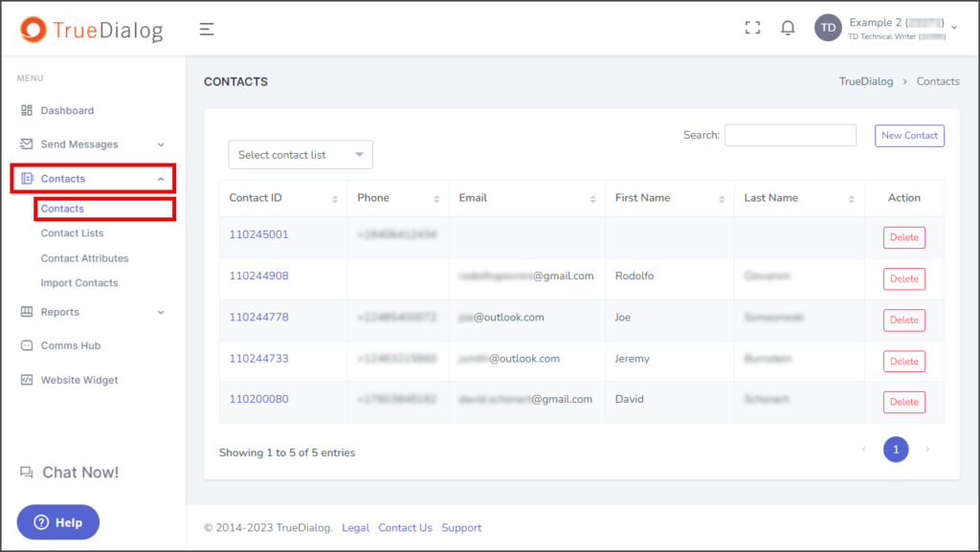Select pagination page 1

click(x=896, y=450)
